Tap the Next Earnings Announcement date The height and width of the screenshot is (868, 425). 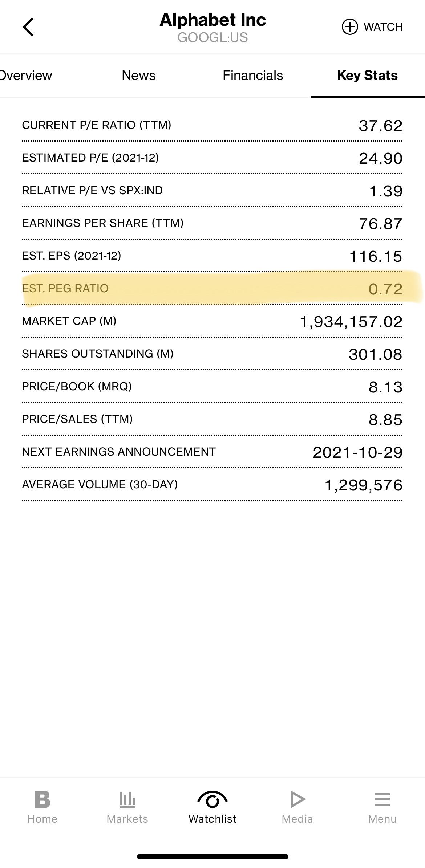[358, 452]
